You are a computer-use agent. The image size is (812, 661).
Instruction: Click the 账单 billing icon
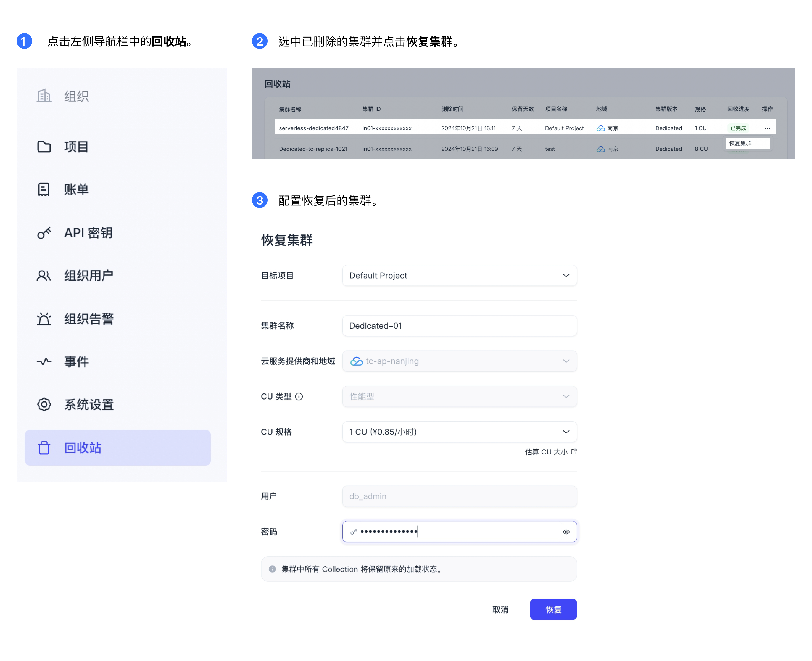[x=44, y=189]
